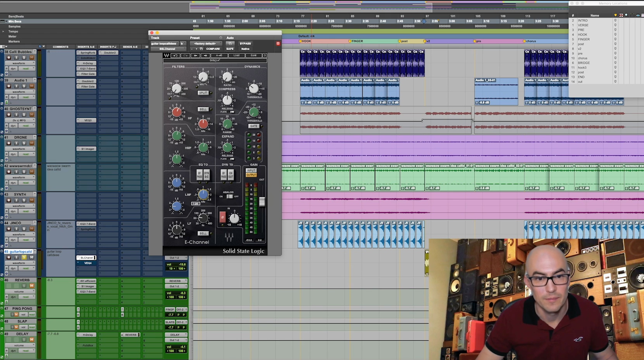Click the input trim knob near phase button
Screen dimensions: 644x360
[x=234, y=218]
